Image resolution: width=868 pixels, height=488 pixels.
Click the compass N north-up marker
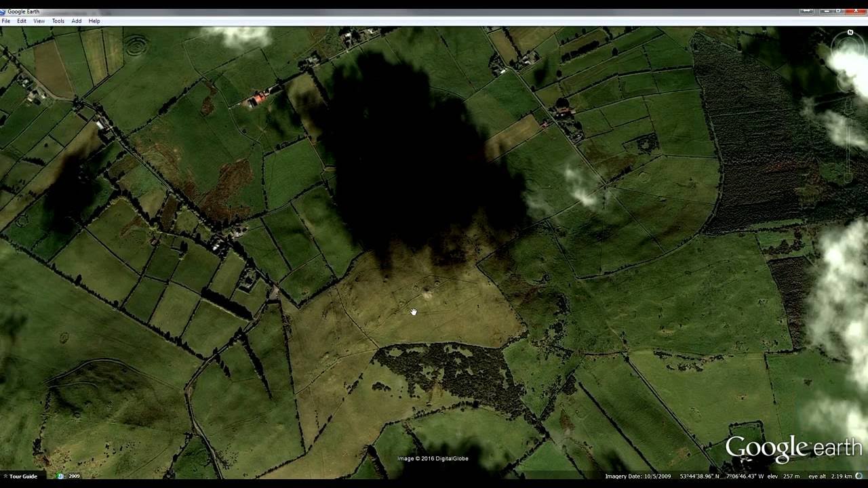(x=850, y=33)
